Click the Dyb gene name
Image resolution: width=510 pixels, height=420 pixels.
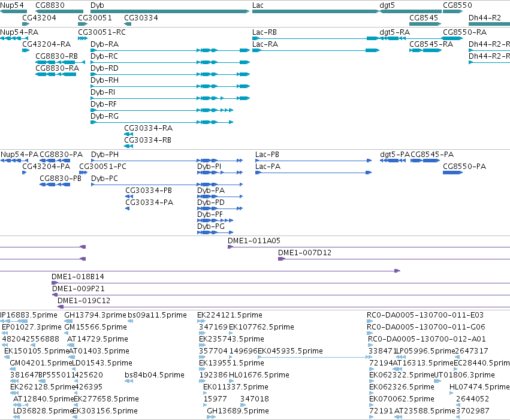[x=97, y=5]
